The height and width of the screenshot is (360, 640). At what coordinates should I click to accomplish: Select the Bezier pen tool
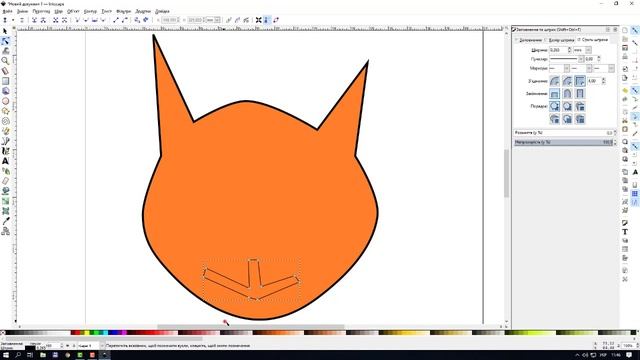tap(5, 141)
